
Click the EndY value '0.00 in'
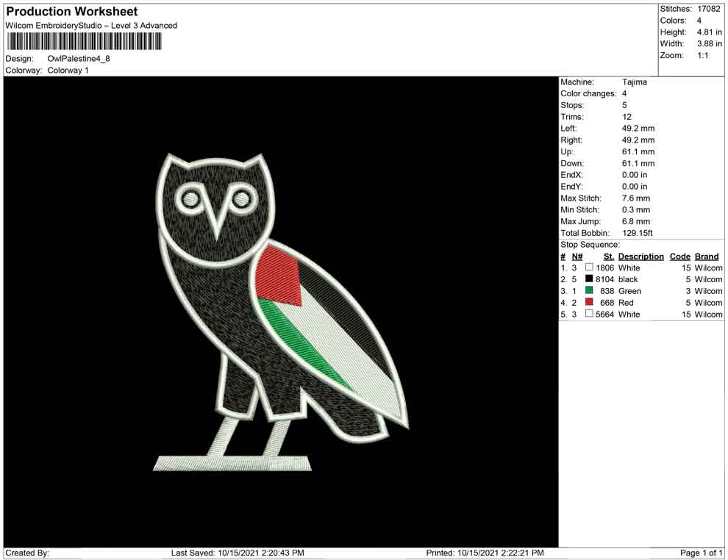(x=635, y=187)
